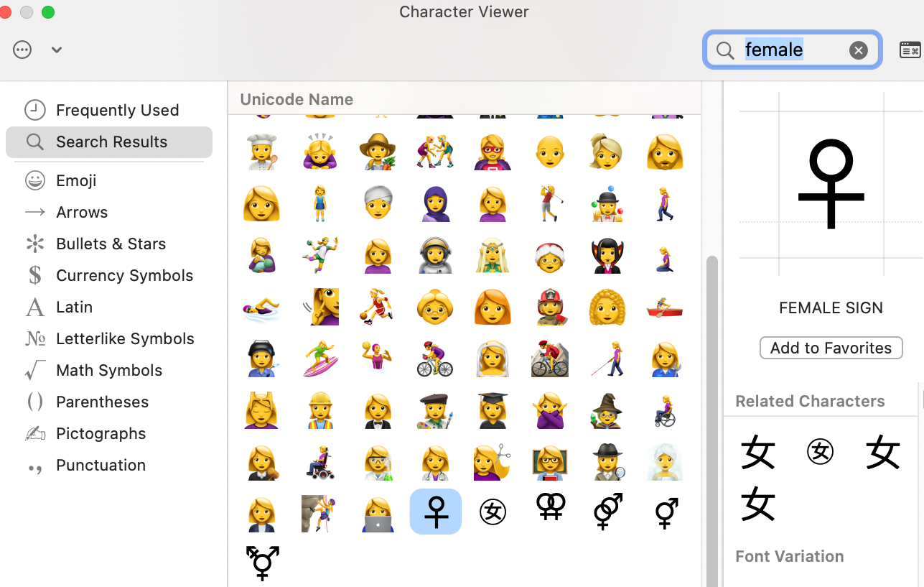This screenshot has width=924, height=587.
Task: Expand the customize options menu via the chevron
Action: 56,50
